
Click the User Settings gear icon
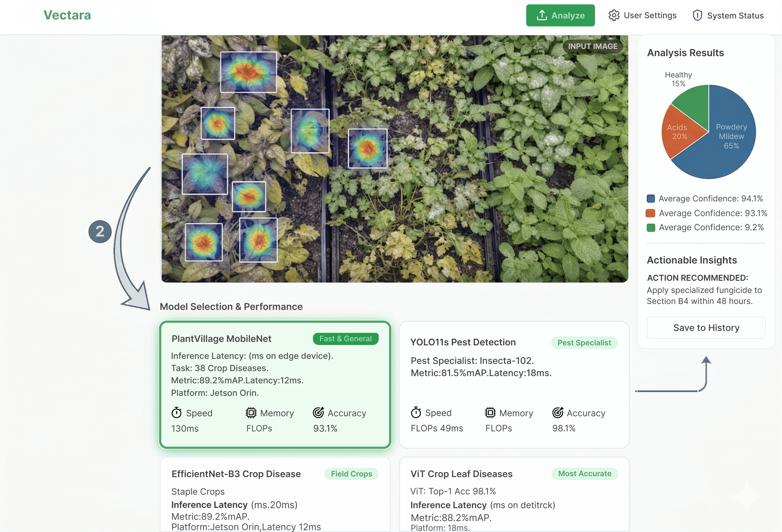614,15
